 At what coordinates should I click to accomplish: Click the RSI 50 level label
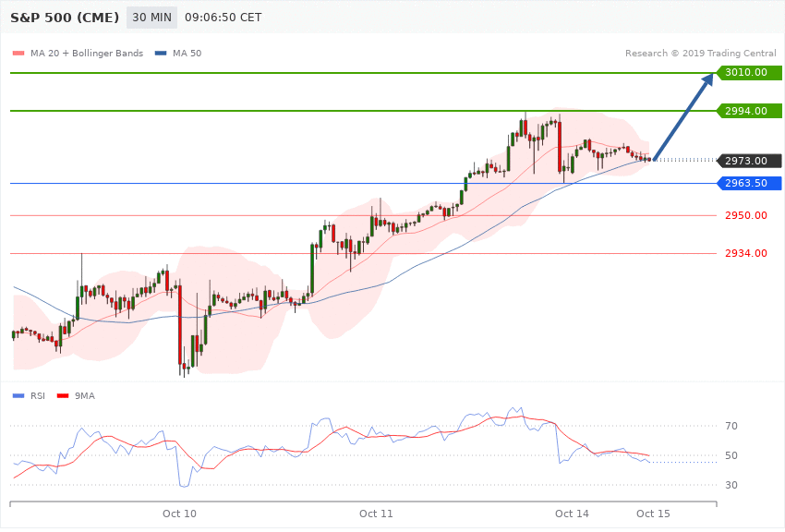click(731, 455)
